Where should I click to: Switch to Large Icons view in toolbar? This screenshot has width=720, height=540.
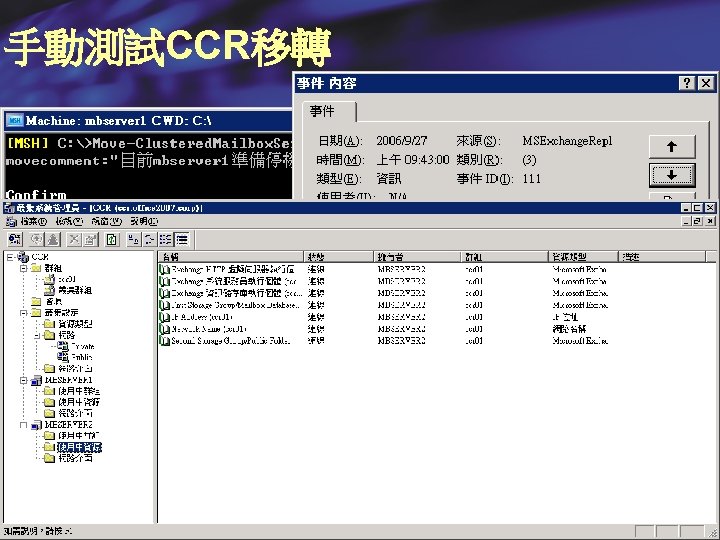[x=134, y=239]
